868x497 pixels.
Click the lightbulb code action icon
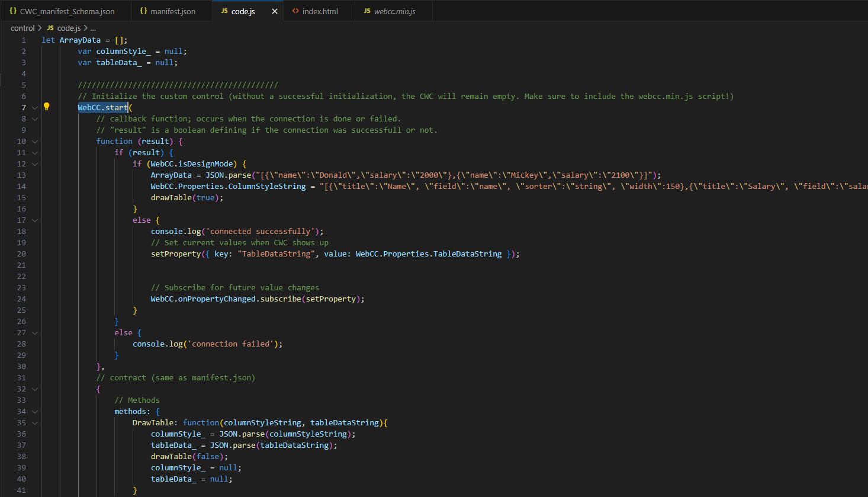click(x=46, y=107)
